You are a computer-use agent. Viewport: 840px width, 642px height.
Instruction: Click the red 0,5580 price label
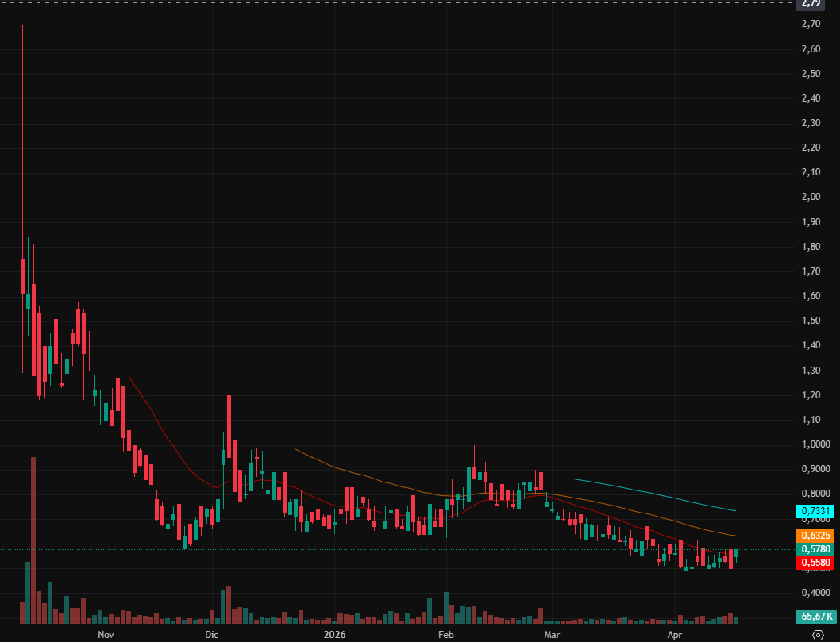(x=815, y=562)
